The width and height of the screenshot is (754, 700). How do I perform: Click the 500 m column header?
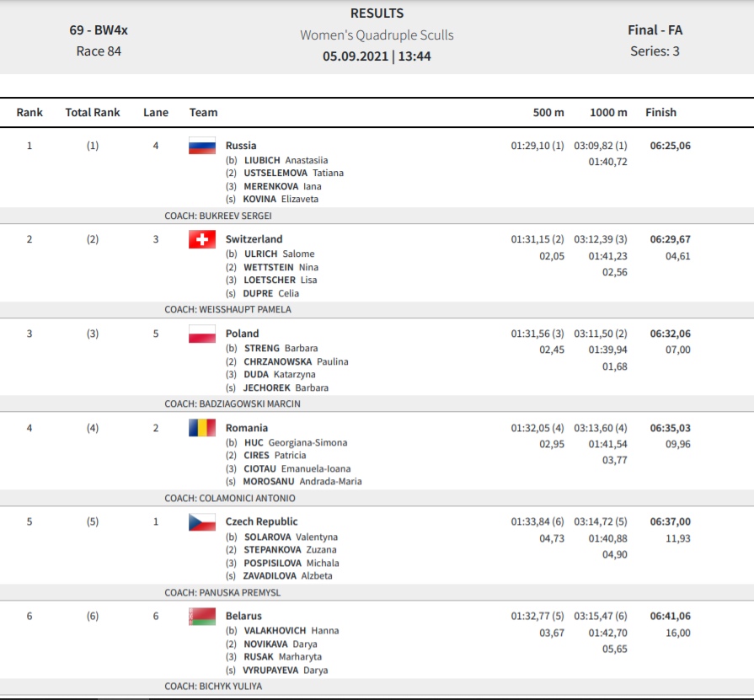548,113
